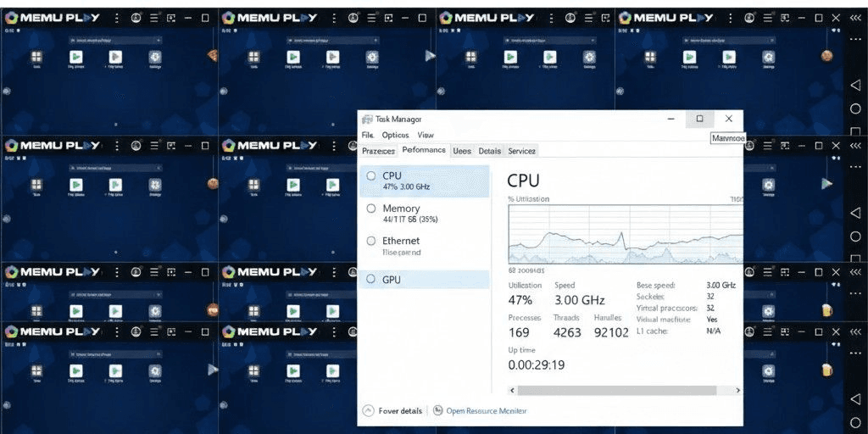Launch Play Games in top-left MEmu window
The width and height of the screenshot is (868, 434).
click(x=115, y=57)
